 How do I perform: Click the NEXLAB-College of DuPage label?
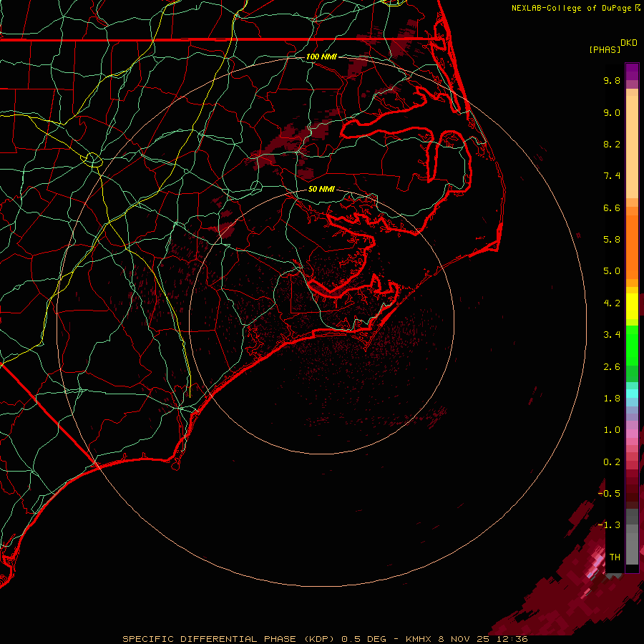click(575, 8)
